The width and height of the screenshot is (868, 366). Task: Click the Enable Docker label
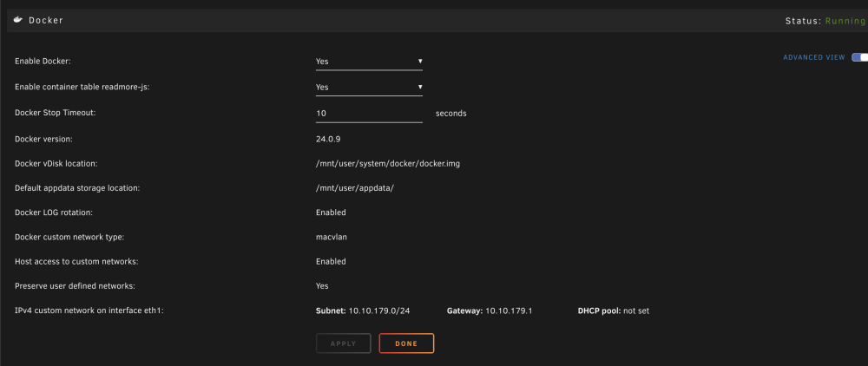pyautogui.click(x=43, y=62)
